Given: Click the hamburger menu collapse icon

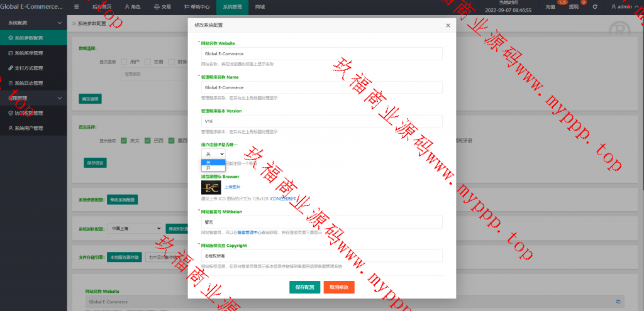Looking at the screenshot, I should pos(77,7).
